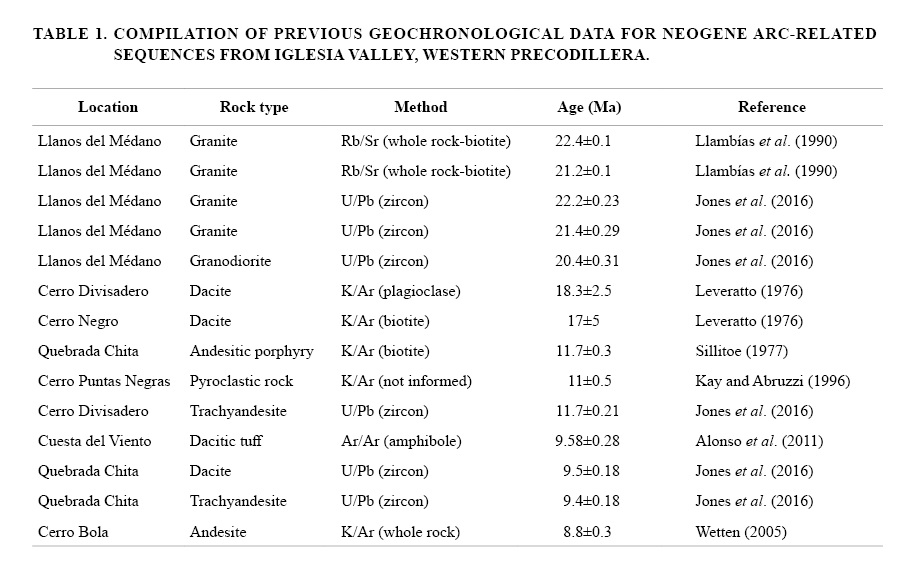Open the Sillitoe (1977) reference
Screen dimensions: 909x576
coord(741,351)
